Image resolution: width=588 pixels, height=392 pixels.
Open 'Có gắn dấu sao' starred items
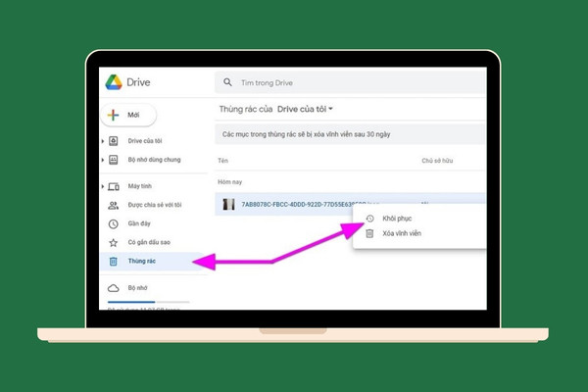[149, 242]
